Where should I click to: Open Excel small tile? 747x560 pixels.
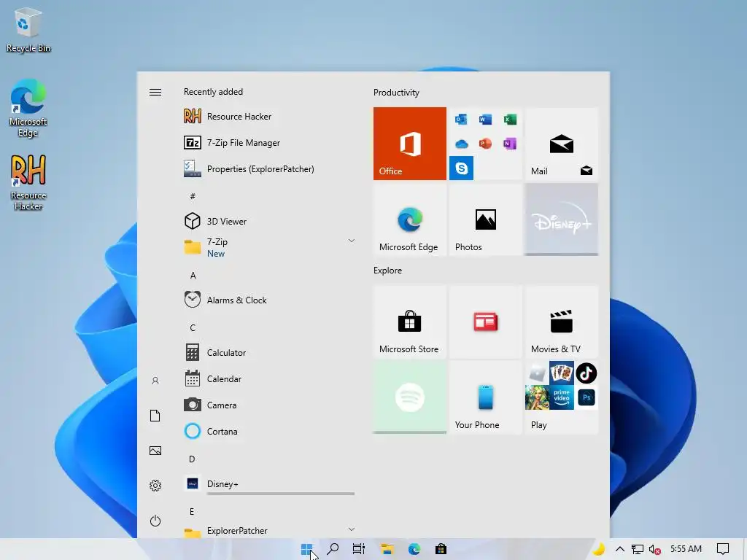click(x=510, y=119)
